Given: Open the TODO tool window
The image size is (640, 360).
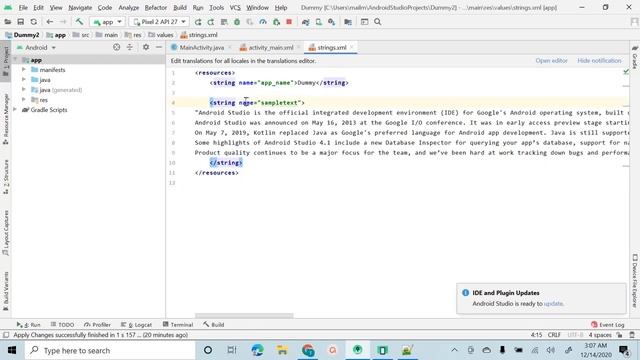Looking at the screenshot, I should click(62, 325).
